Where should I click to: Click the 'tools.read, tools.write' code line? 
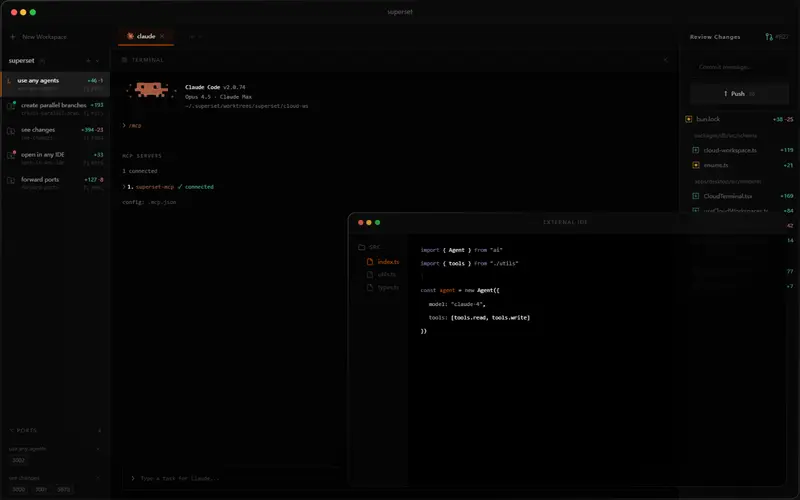pos(479,317)
